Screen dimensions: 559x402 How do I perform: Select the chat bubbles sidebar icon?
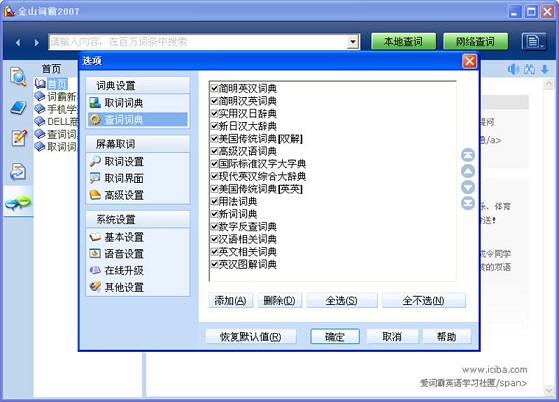(18, 203)
